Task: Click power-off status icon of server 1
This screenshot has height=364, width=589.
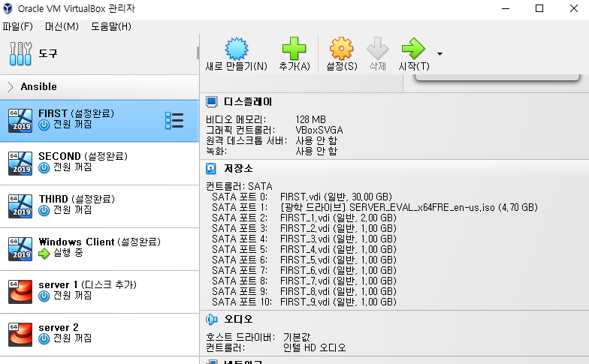Action: pos(44,296)
